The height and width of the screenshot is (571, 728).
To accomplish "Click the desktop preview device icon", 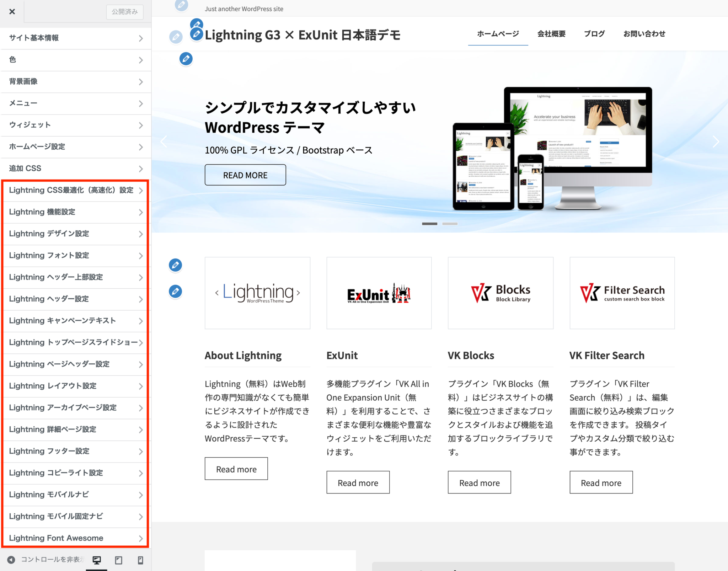I will click(x=97, y=560).
